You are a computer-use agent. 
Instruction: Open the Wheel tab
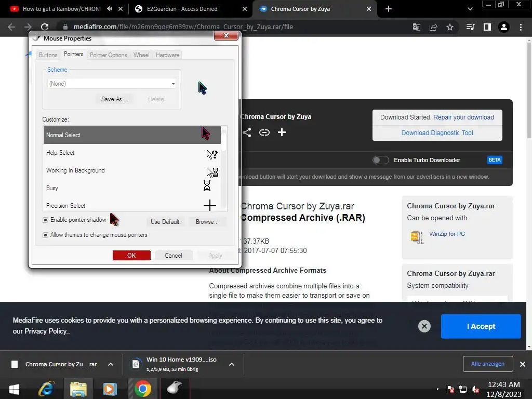click(x=141, y=55)
